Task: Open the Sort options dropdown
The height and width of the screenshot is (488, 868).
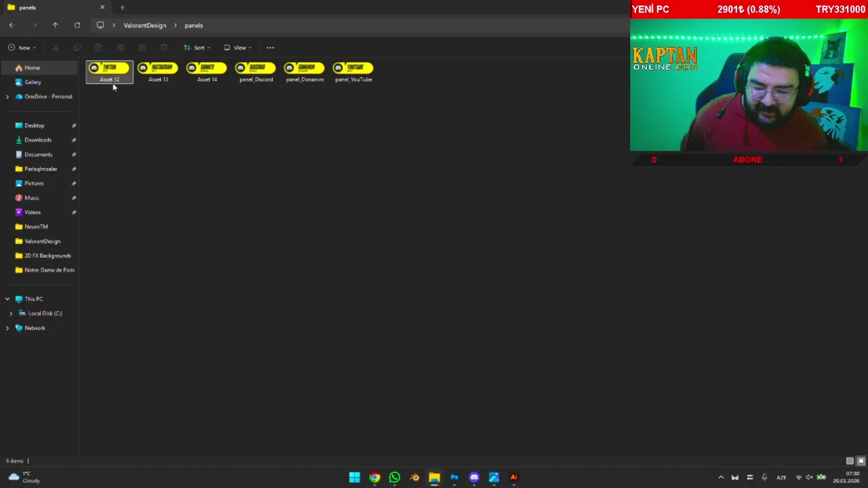Action: click(x=197, y=47)
